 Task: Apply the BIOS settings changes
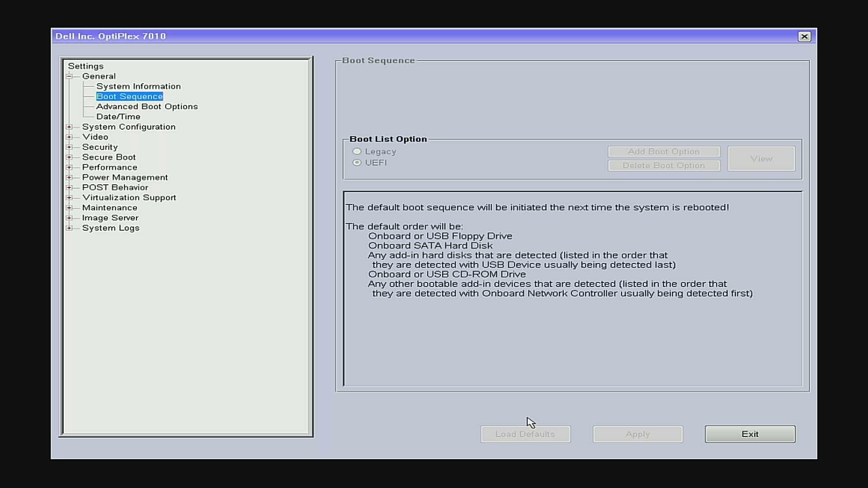tap(637, 434)
